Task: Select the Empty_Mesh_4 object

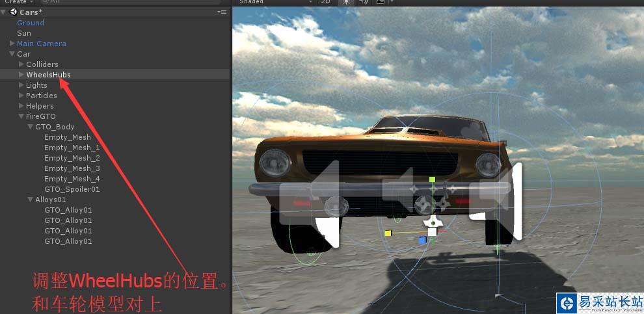Action: point(72,179)
